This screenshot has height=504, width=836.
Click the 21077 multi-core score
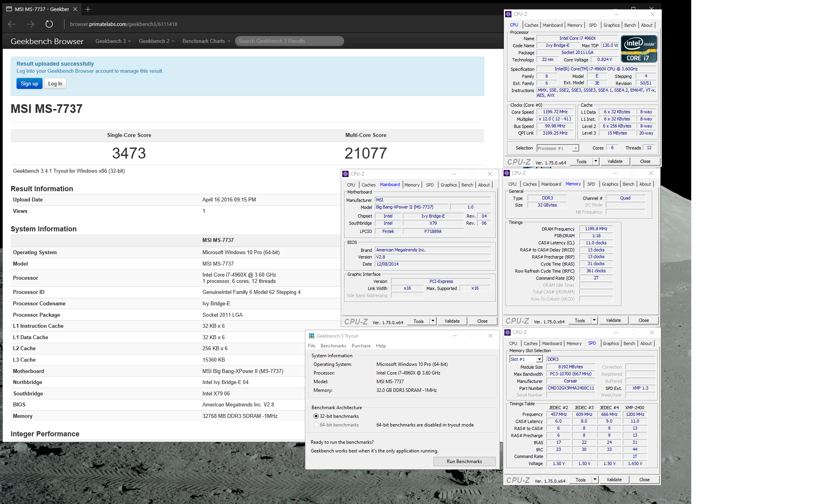(x=366, y=153)
